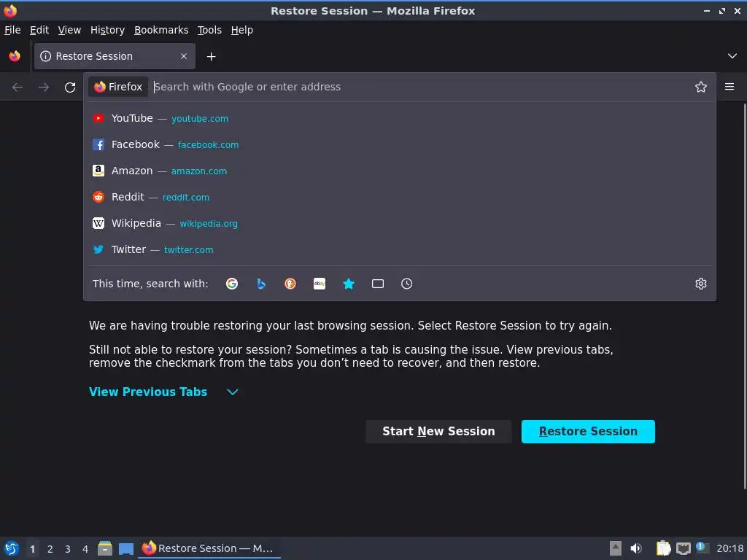The height and width of the screenshot is (560, 747).
Task: Select the Restore Session tab
Action: coord(115,56)
